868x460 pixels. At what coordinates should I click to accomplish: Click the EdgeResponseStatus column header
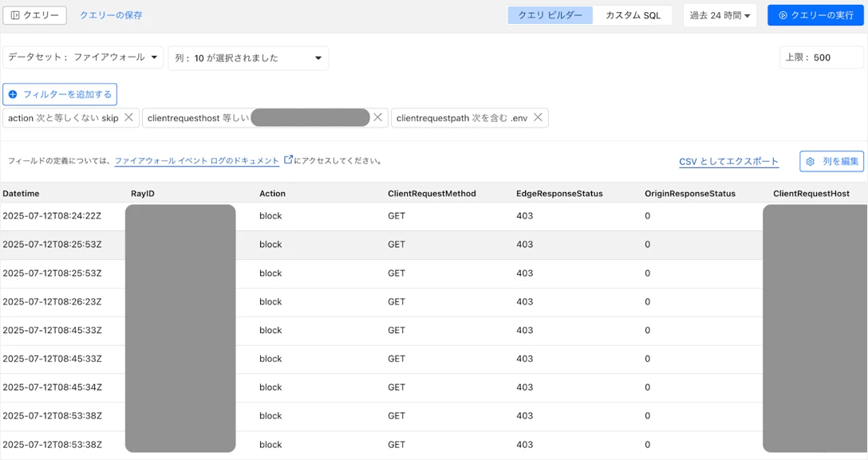tap(559, 194)
